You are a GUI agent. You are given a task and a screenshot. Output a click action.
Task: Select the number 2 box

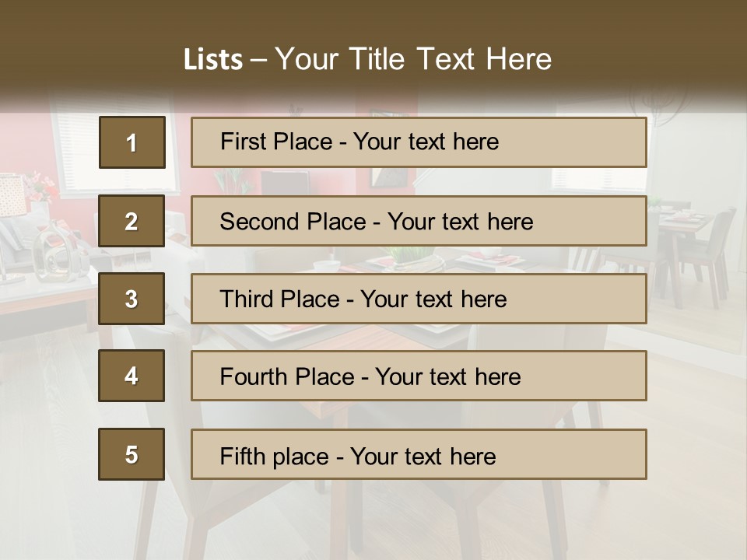coord(132,221)
